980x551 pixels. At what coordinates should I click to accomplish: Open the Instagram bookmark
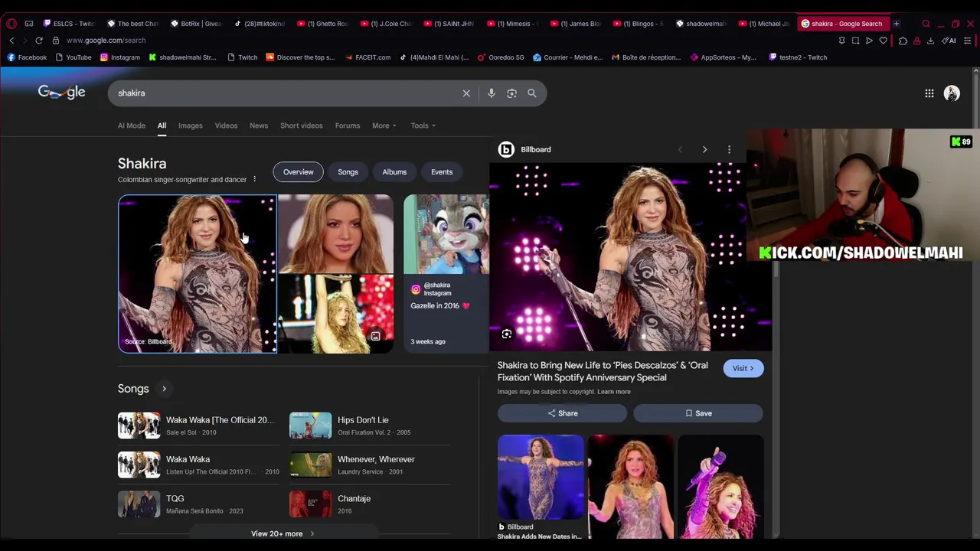click(120, 57)
